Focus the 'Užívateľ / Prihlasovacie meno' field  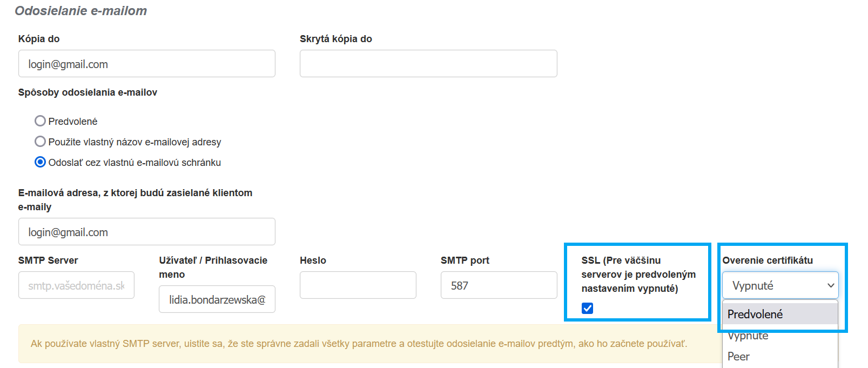click(x=217, y=299)
